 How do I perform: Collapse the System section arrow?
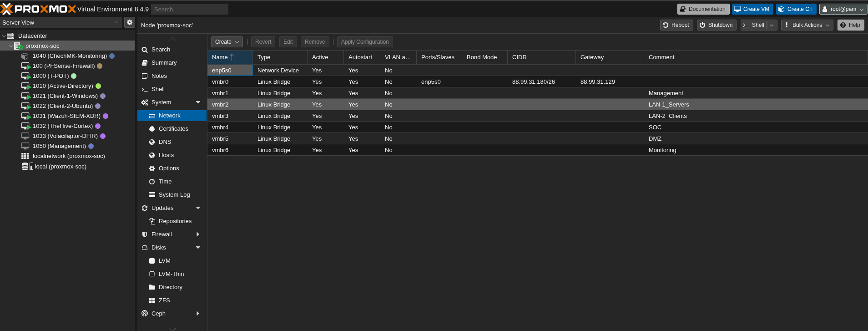click(x=198, y=102)
